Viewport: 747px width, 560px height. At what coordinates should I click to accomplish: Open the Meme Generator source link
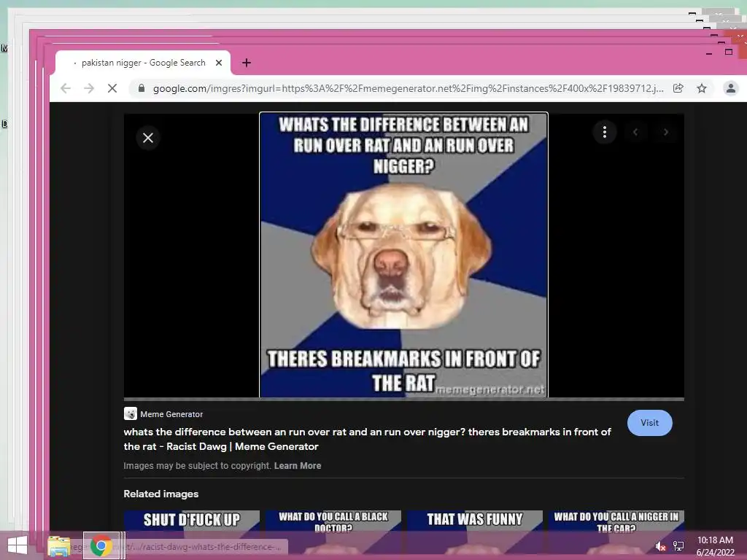(x=171, y=414)
